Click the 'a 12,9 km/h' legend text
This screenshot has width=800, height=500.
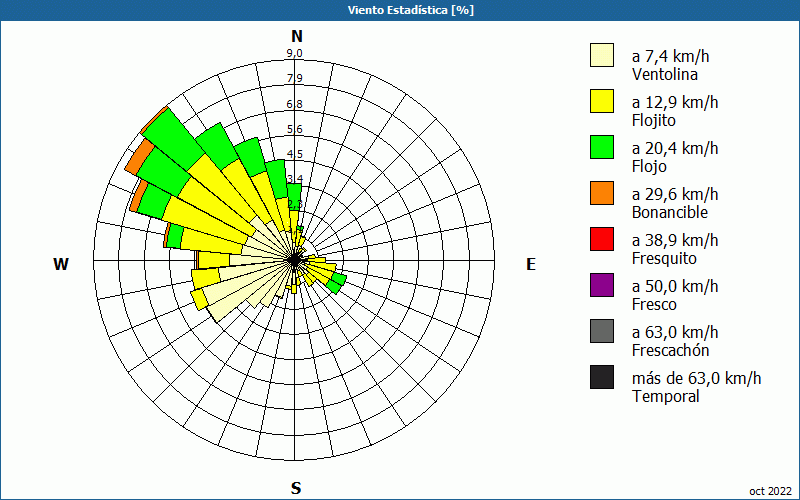tap(675, 102)
